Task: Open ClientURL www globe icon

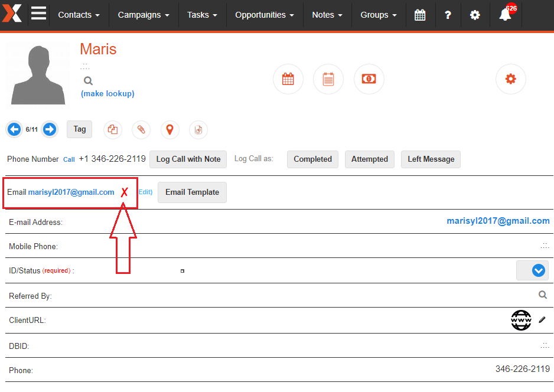Action: (521, 320)
